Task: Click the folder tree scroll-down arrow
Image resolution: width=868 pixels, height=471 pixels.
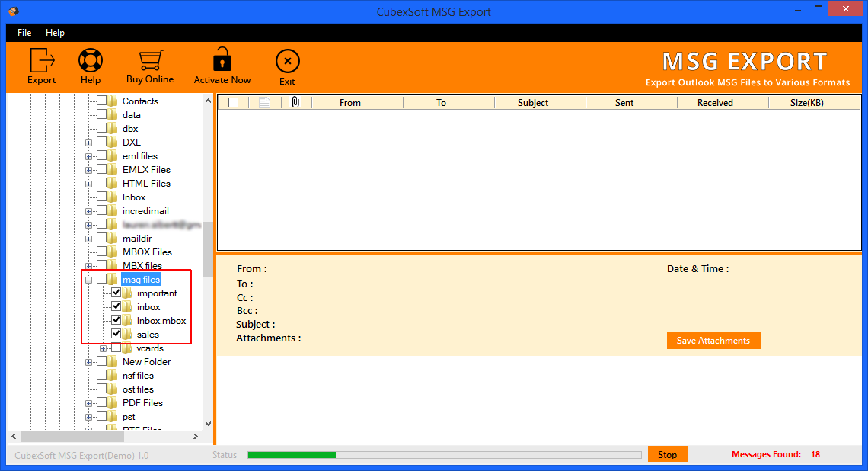Action: click(208, 424)
